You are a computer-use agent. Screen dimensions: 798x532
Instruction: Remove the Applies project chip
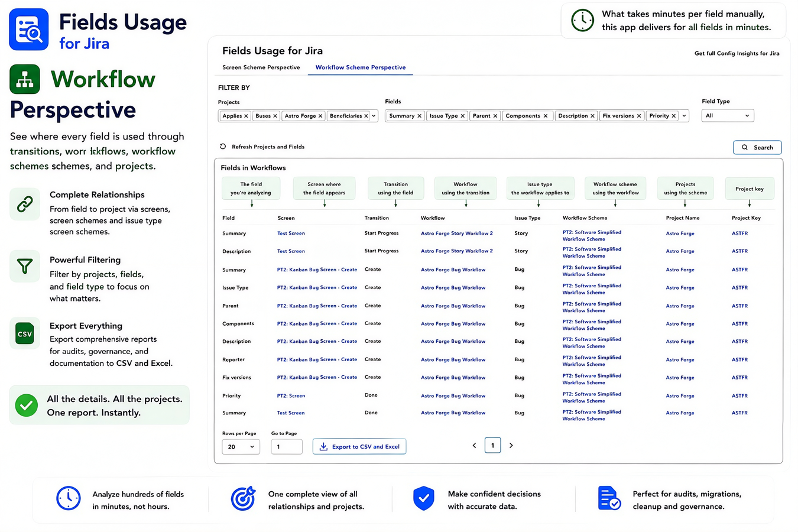[246, 116]
